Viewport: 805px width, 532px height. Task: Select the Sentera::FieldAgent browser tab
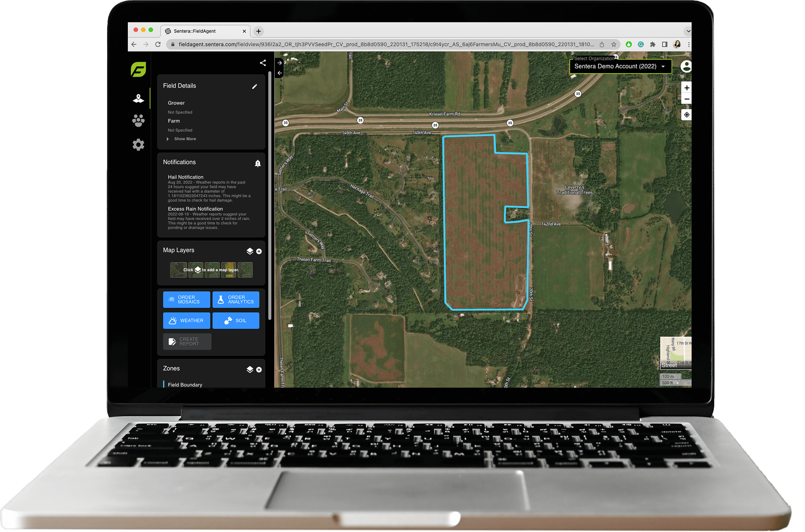coord(206,31)
